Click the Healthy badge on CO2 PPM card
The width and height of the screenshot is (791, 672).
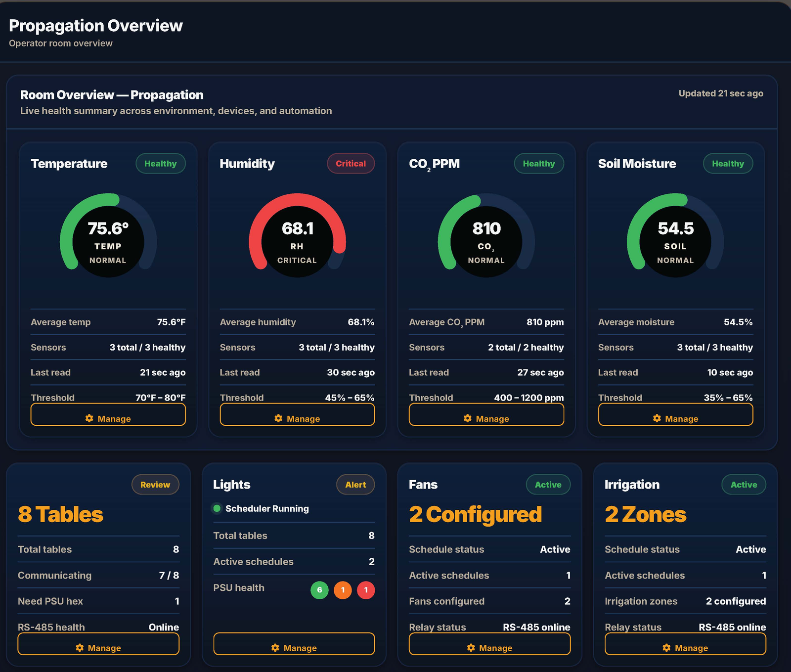coord(539,164)
